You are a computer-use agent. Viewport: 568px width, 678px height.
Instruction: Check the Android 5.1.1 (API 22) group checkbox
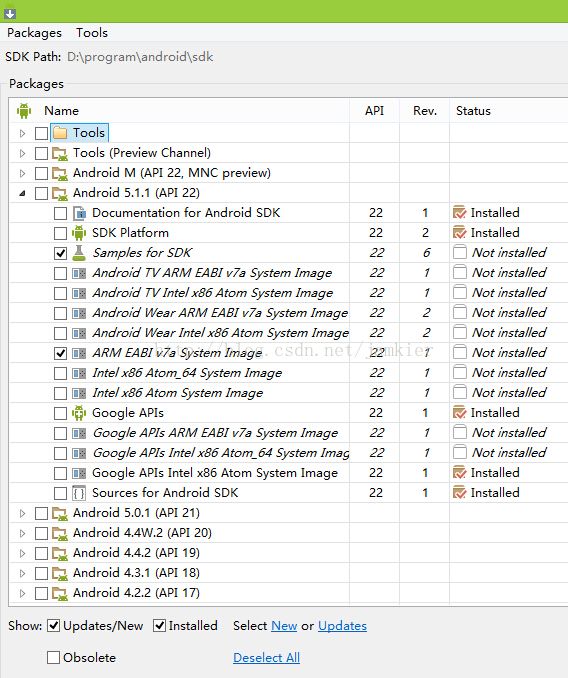point(41,193)
